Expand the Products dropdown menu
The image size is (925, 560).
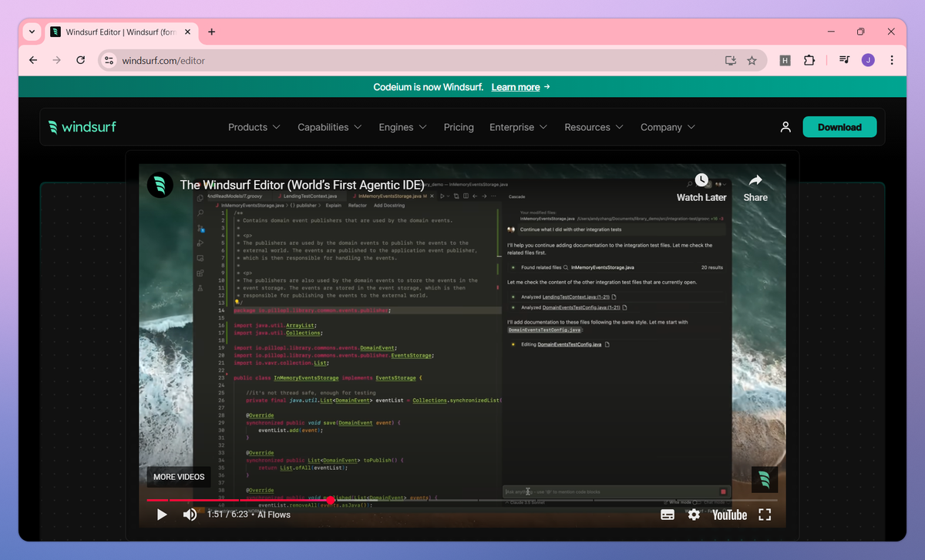coord(254,127)
